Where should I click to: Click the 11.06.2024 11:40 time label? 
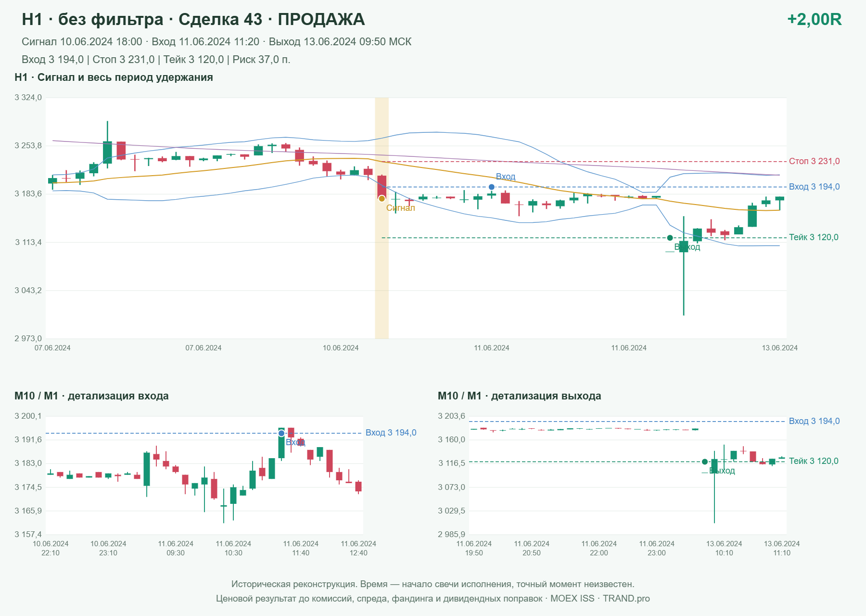tap(301, 548)
